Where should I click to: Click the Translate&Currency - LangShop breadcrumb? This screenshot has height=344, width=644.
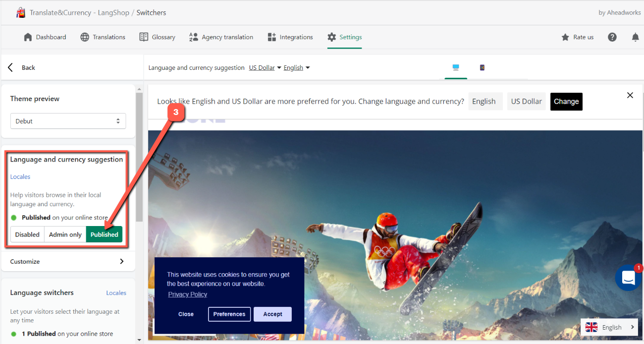pyautogui.click(x=80, y=12)
